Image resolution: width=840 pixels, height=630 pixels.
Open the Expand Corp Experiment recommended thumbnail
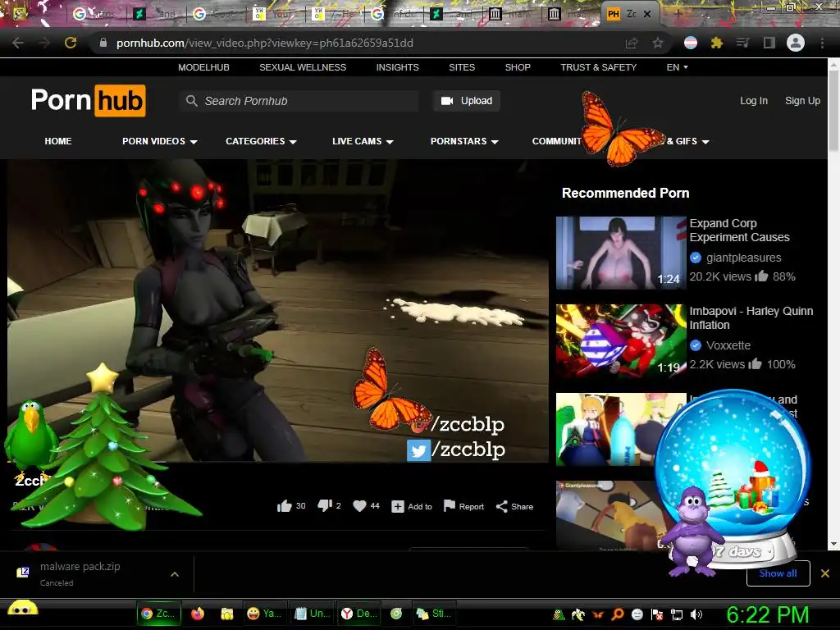tap(621, 253)
